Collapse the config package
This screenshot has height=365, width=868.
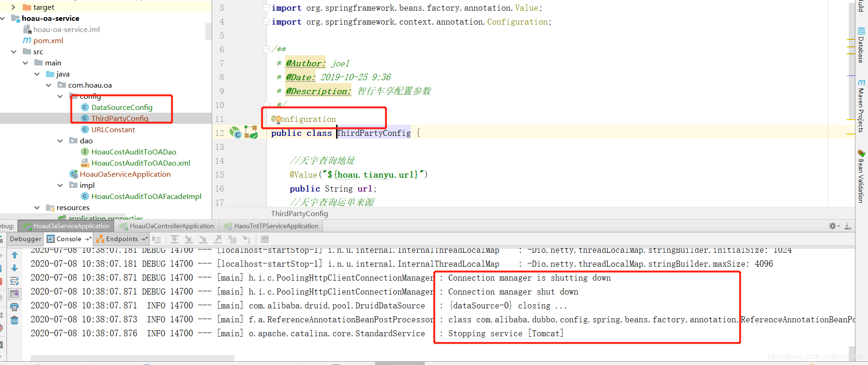coord(60,96)
